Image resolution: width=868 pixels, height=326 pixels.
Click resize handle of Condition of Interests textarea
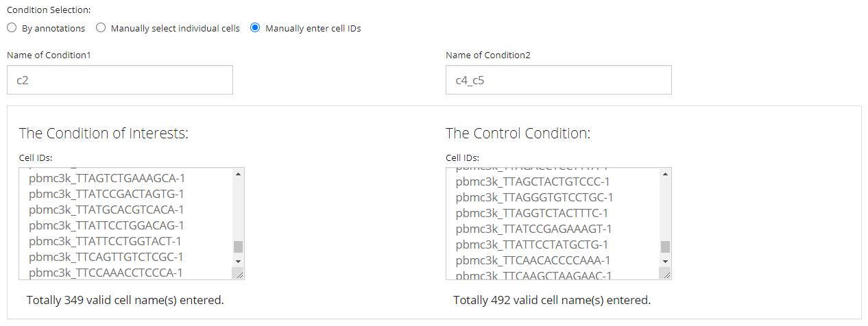238,273
